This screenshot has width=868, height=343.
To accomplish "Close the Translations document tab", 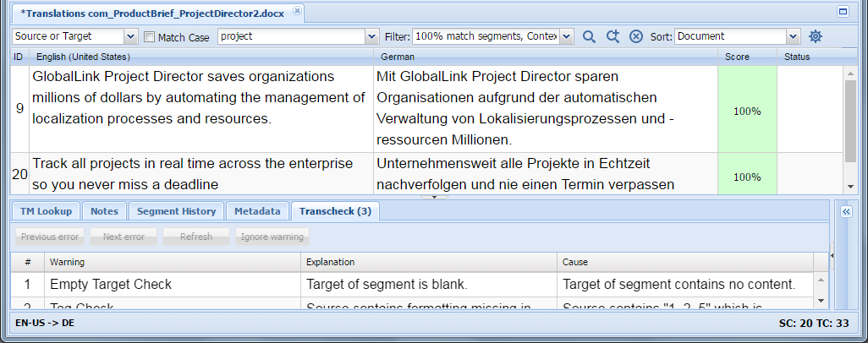I will click(297, 10).
